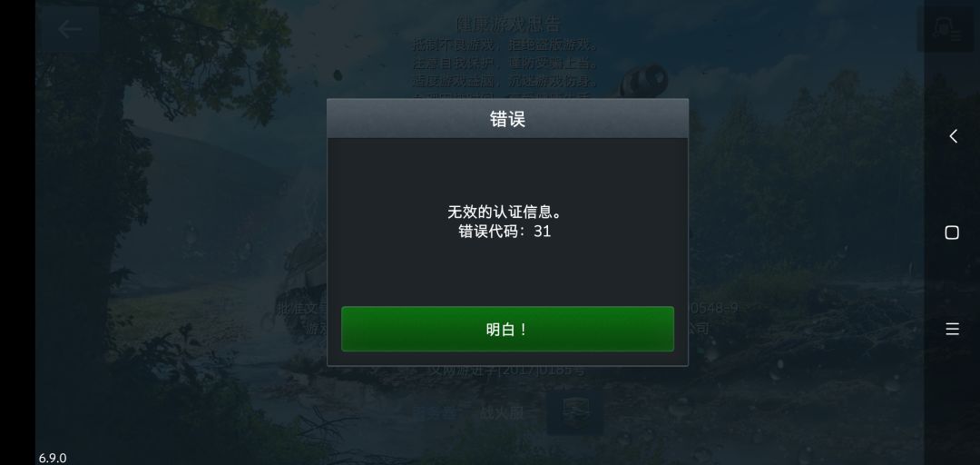Tap the Android back chevron
The image size is (980, 465).
pyautogui.click(x=953, y=136)
